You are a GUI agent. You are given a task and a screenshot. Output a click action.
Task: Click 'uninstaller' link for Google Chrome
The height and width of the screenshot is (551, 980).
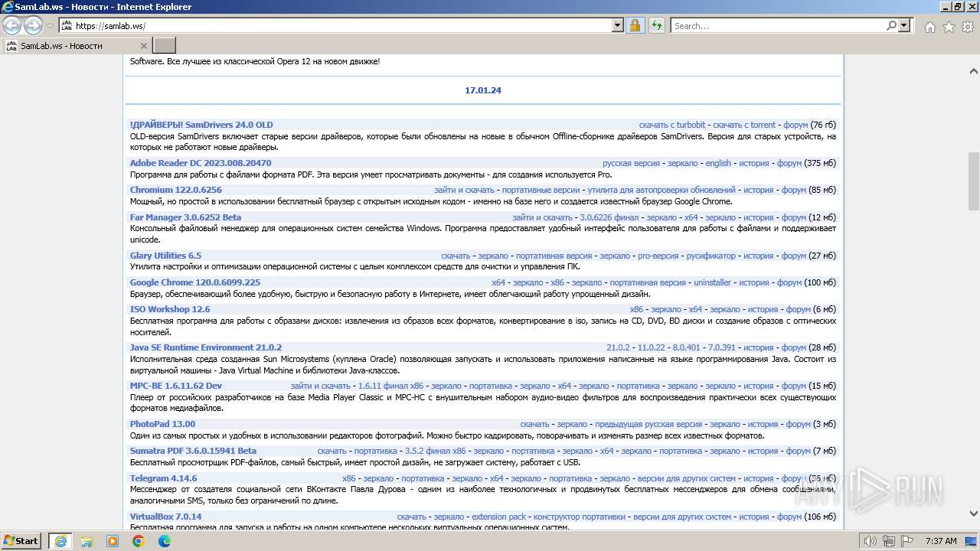[712, 282]
